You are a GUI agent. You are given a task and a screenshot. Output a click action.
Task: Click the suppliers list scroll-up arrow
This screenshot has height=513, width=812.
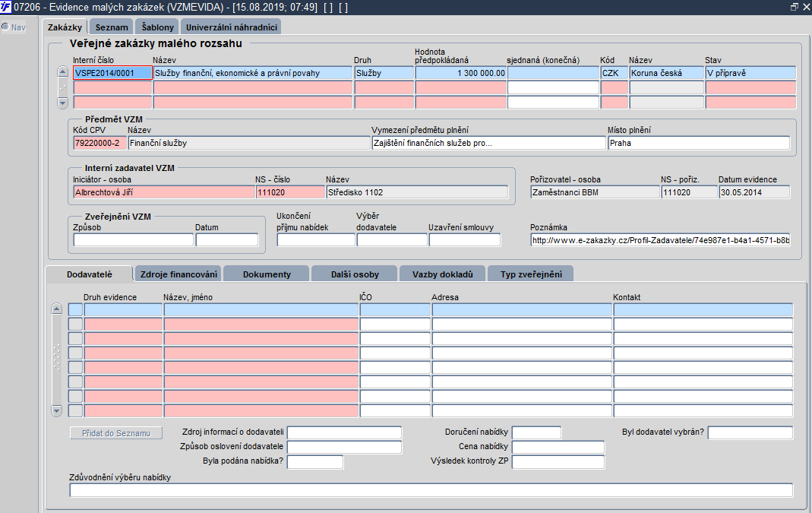(57, 309)
